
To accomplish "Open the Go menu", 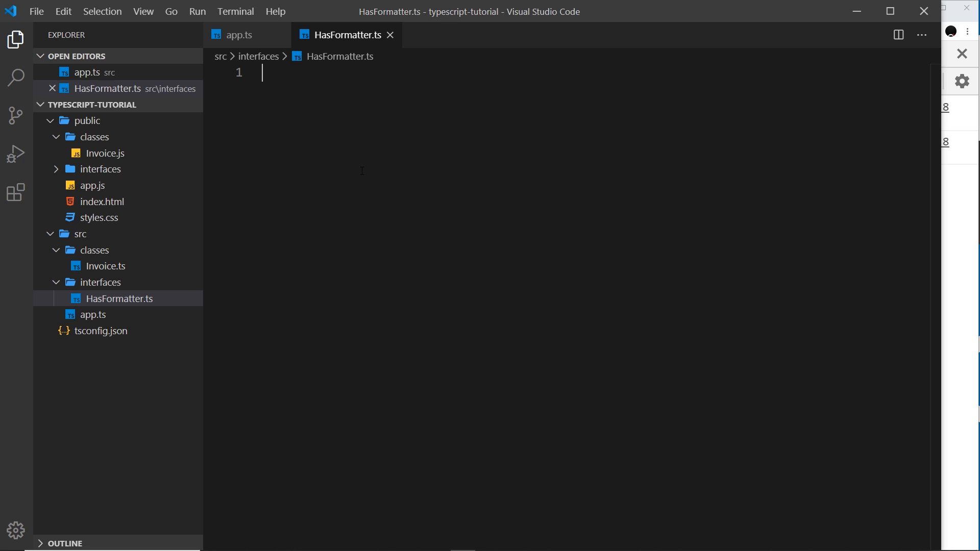I will pyautogui.click(x=171, y=11).
